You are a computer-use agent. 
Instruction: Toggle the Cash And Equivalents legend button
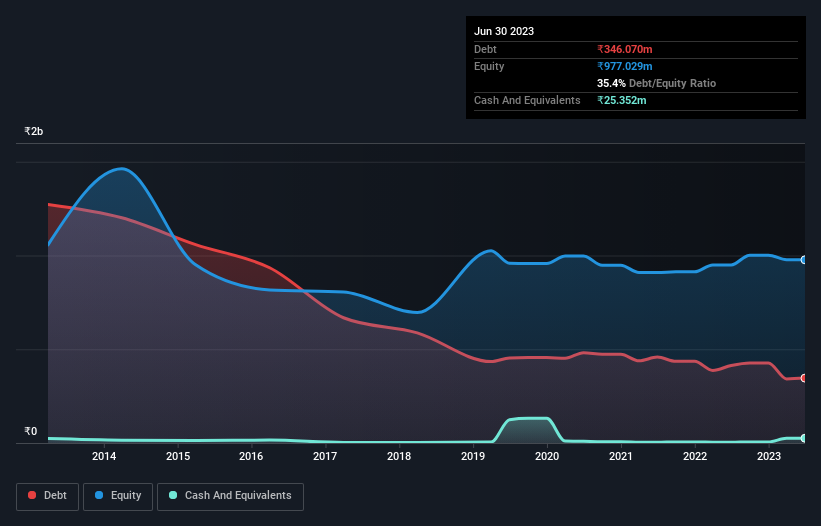pos(230,496)
